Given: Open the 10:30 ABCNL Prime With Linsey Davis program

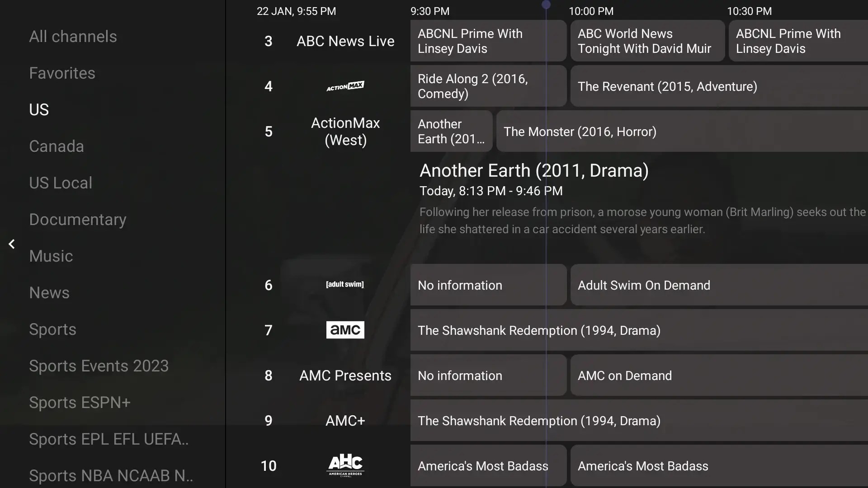Looking at the screenshot, I should pyautogui.click(x=798, y=41).
